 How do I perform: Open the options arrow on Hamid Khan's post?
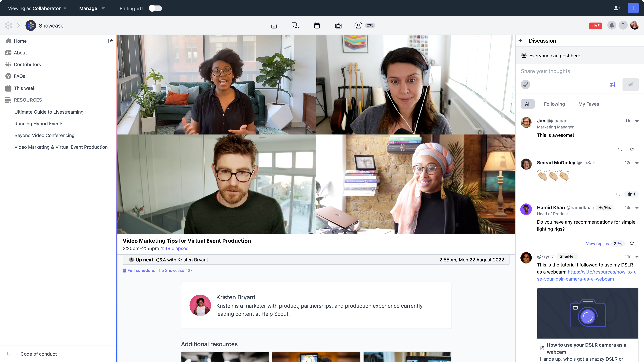637,208
